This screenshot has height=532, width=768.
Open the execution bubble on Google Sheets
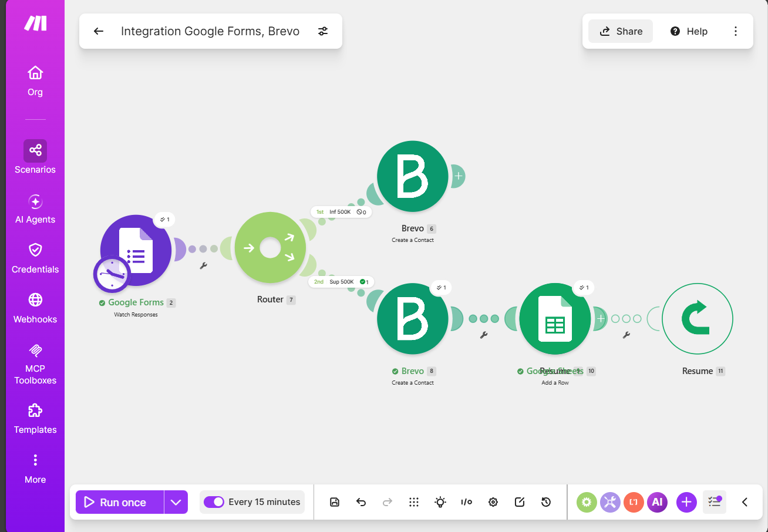coord(583,288)
